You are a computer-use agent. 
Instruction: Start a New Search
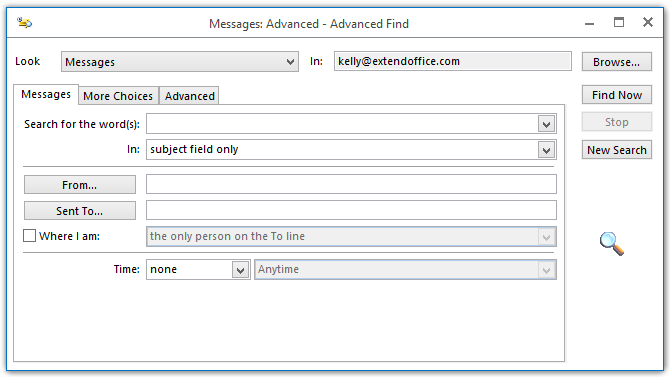point(617,150)
